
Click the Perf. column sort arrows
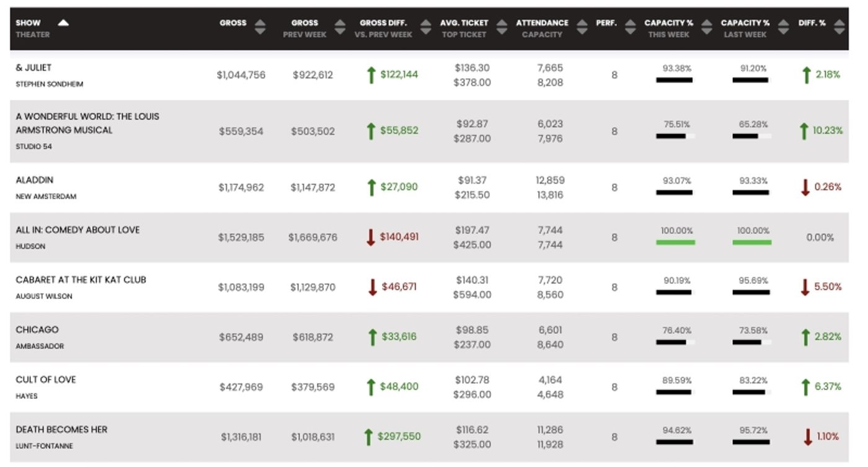tap(631, 28)
